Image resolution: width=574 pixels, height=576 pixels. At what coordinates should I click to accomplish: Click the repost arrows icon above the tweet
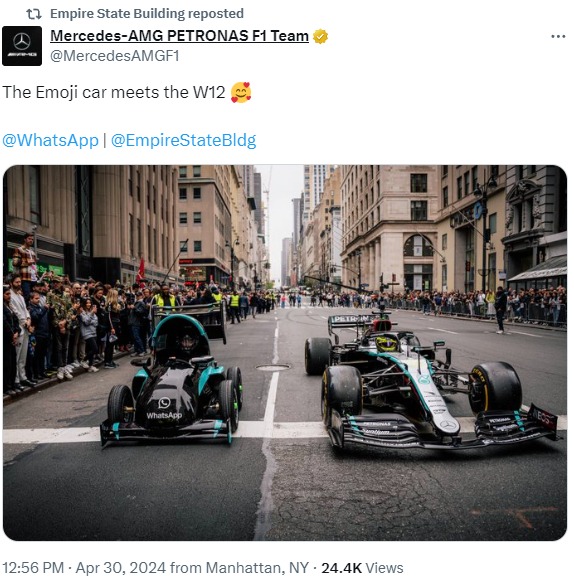click(34, 14)
